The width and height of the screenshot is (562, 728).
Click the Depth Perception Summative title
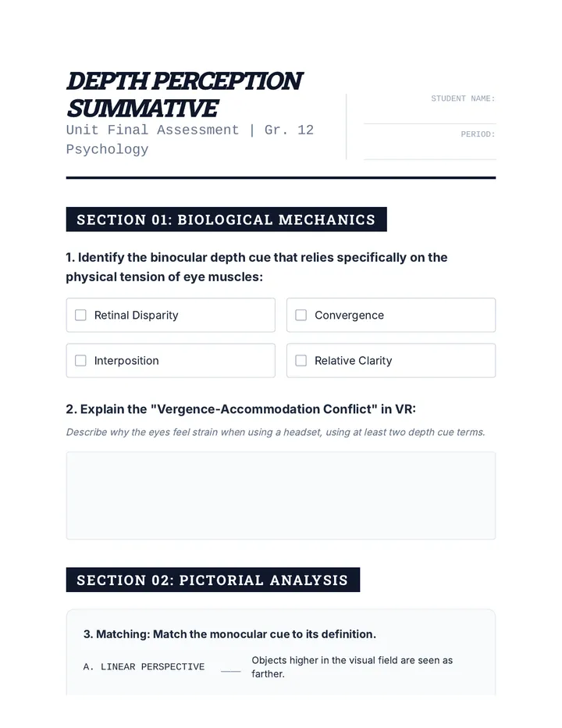[x=185, y=95]
